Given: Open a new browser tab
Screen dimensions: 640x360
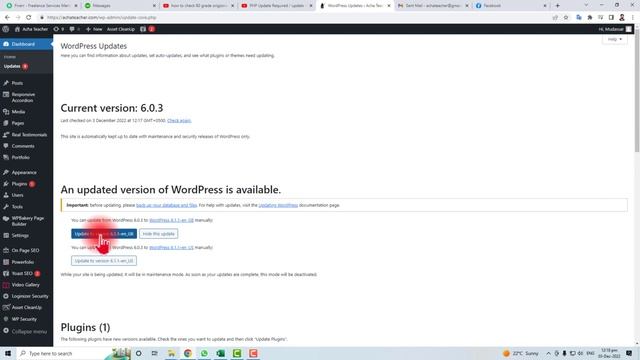Looking at the screenshot, I should (558, 6).
